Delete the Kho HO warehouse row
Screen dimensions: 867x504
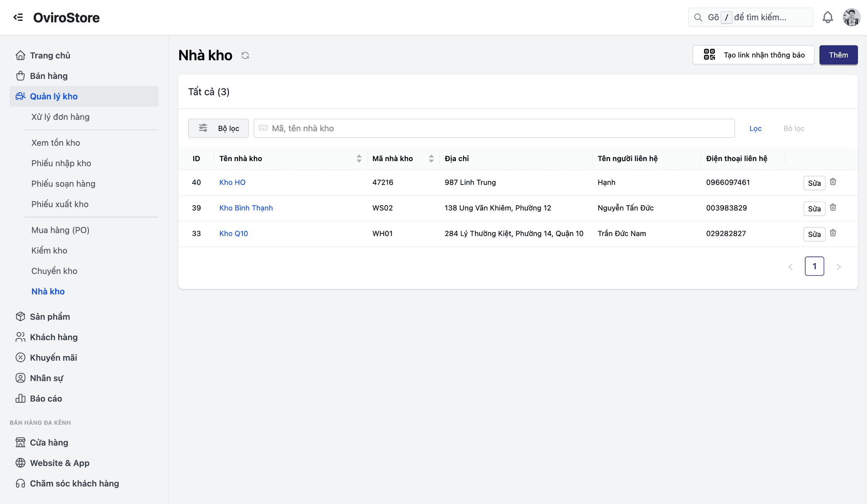(833, 182)
